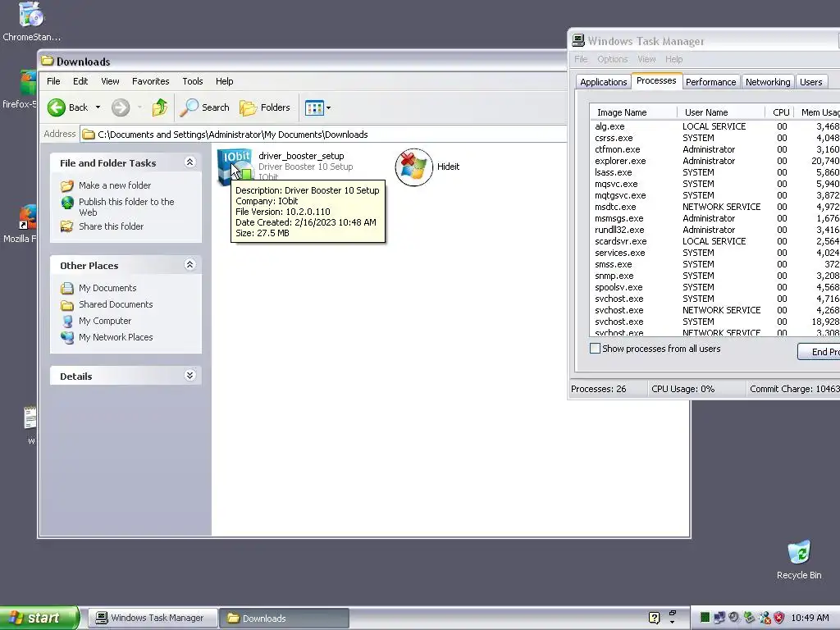840x630 pixels.
Task: Open the View menu in Downloads
Action: (x=110, y=81)
